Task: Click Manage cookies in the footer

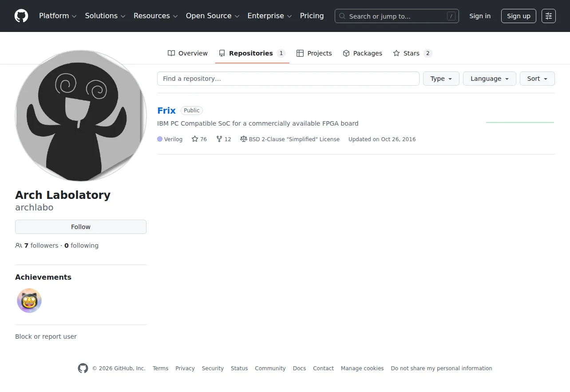Action: [x=362, y=368]
